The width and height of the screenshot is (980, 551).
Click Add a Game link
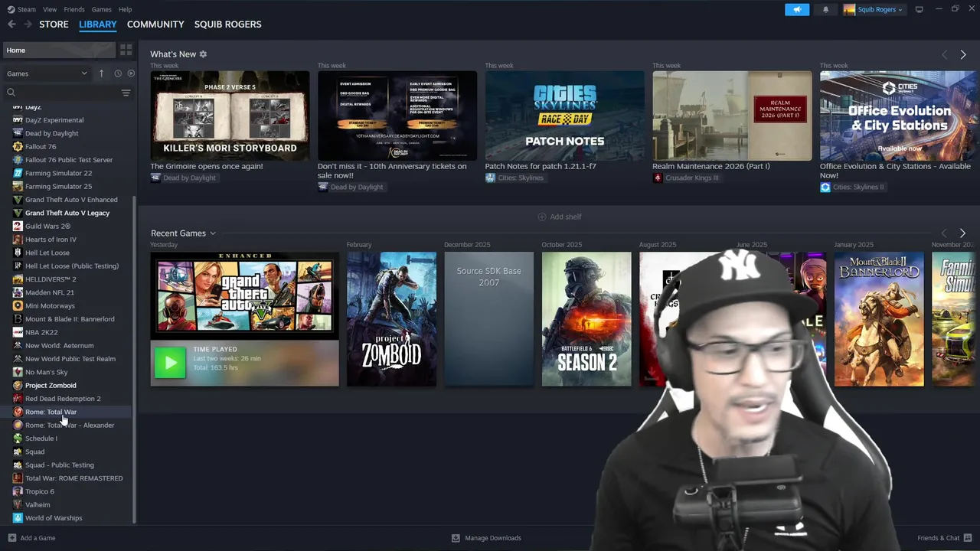pos(38,538)
